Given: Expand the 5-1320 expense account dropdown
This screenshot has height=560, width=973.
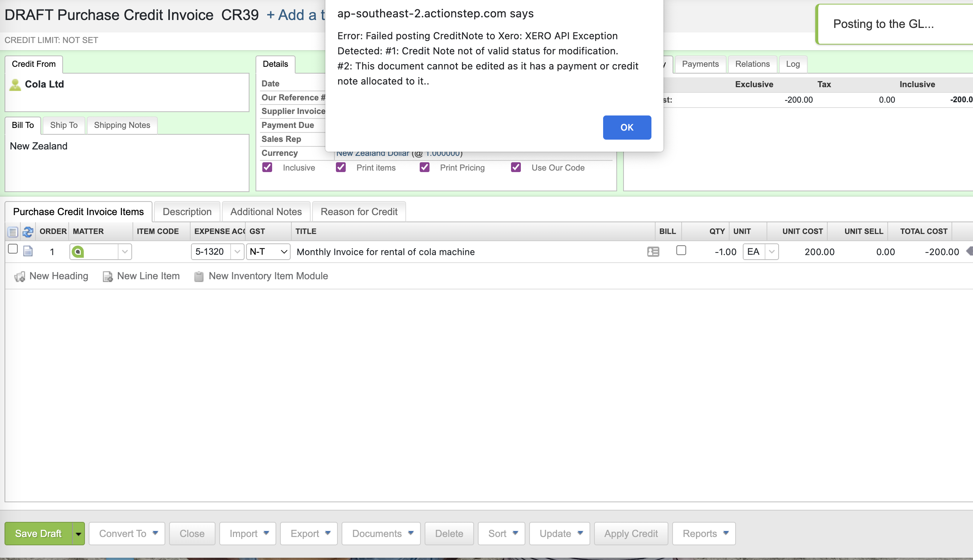Looking at the screenshot, I should pyautogui.click(x=237, y=252).
